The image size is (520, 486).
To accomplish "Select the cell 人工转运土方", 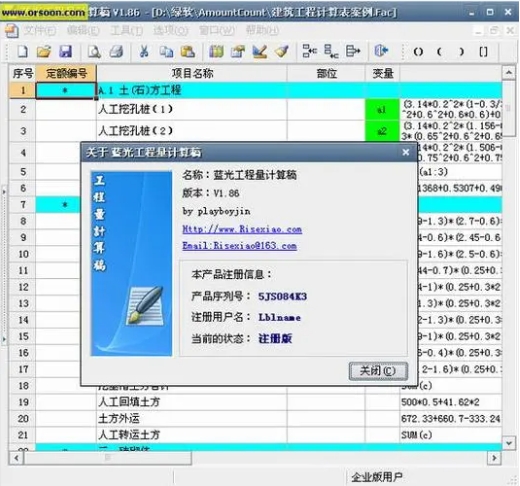I will coord(192,435).
